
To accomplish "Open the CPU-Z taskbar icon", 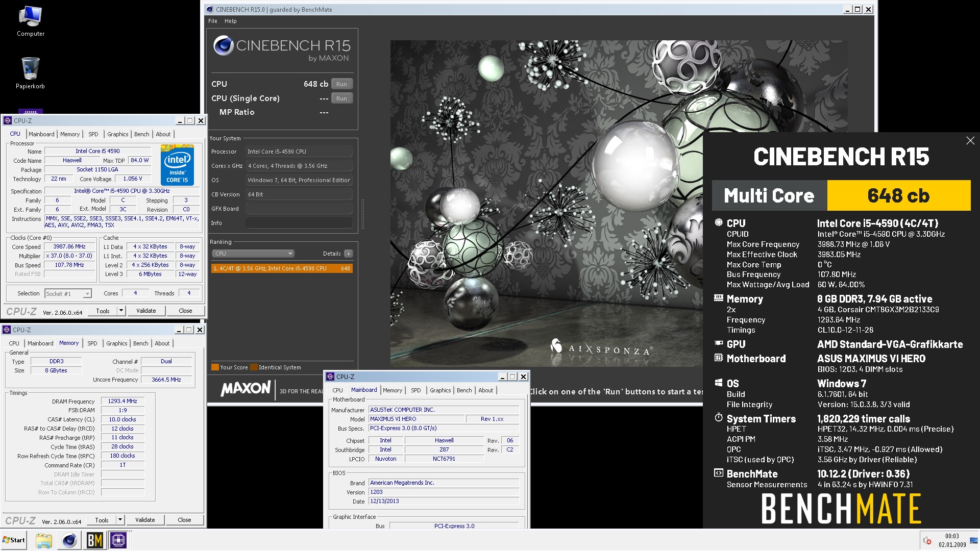I will tap(118, 540).
